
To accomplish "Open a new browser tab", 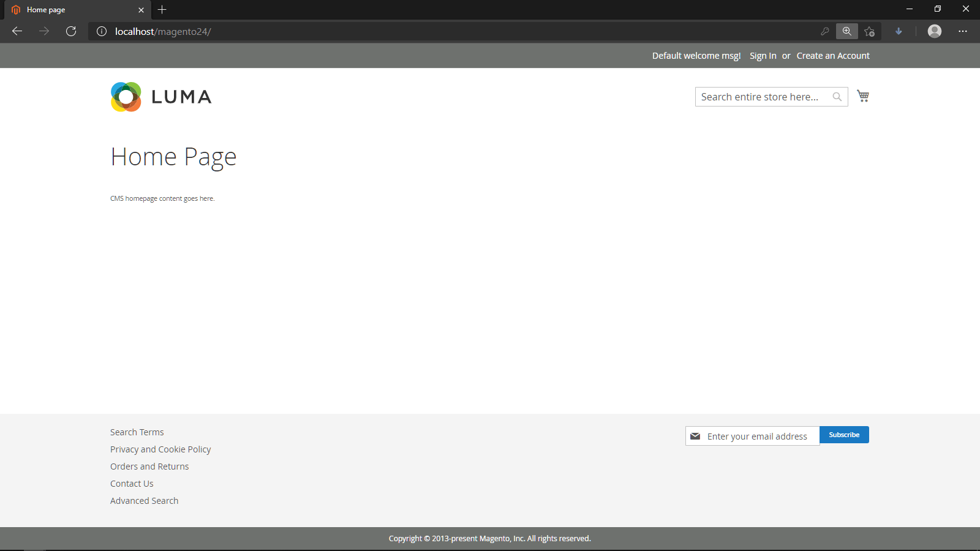I will pos(162,10).
